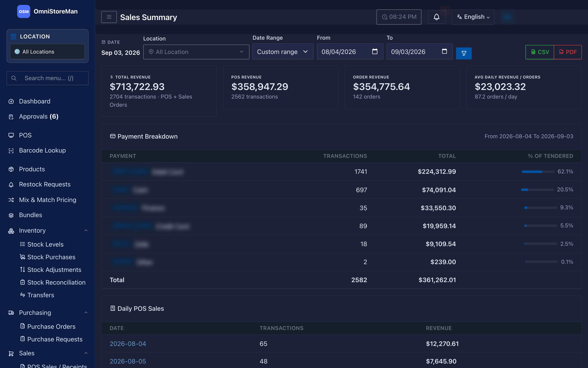
Task: Open Purchase Requests
Action: 51,339
